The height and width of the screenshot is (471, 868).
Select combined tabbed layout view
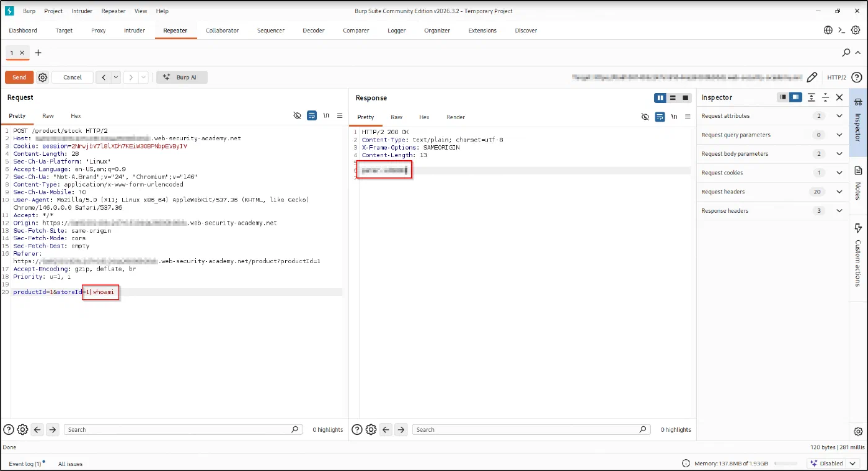(685, 97)
